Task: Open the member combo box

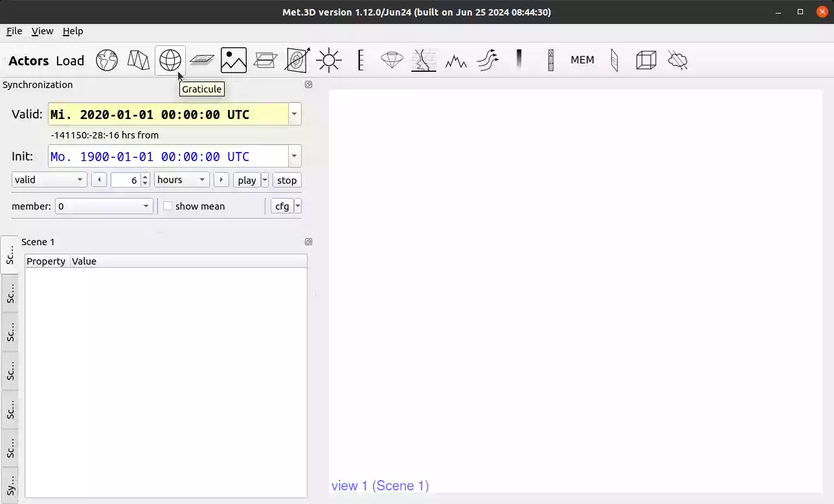Action: tap(104, 206)
